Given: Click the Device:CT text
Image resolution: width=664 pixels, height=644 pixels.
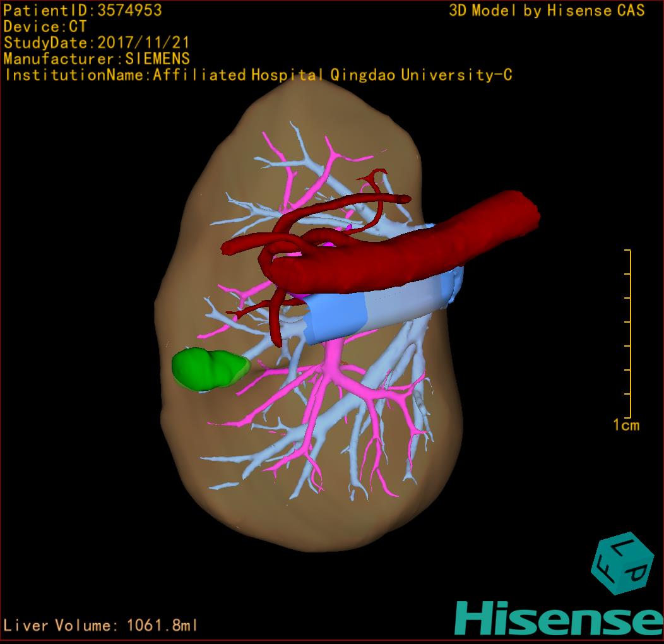Looking at the screenshot, I should click(x=45, y=27).
